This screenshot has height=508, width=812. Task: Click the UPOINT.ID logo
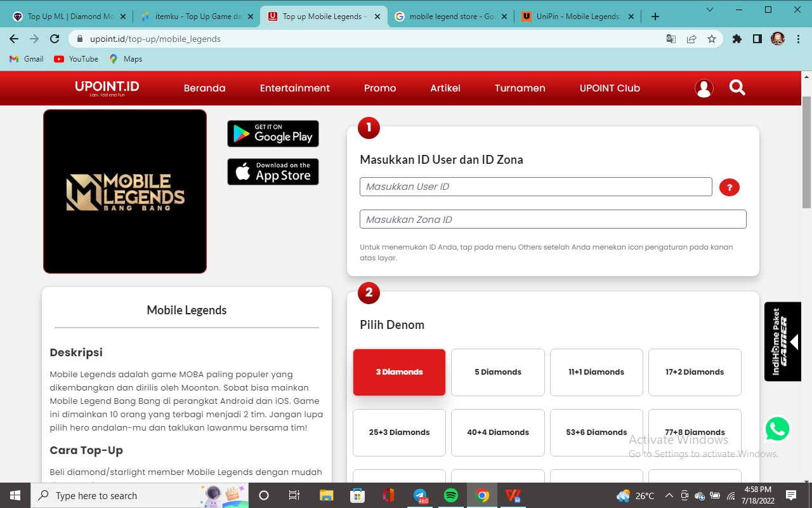[x=107, y=88]
